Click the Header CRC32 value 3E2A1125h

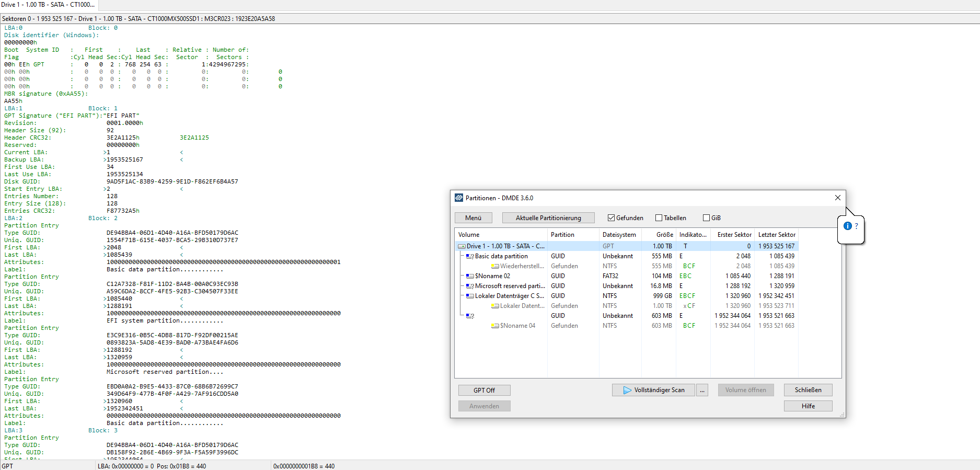(x=123, y=138)
